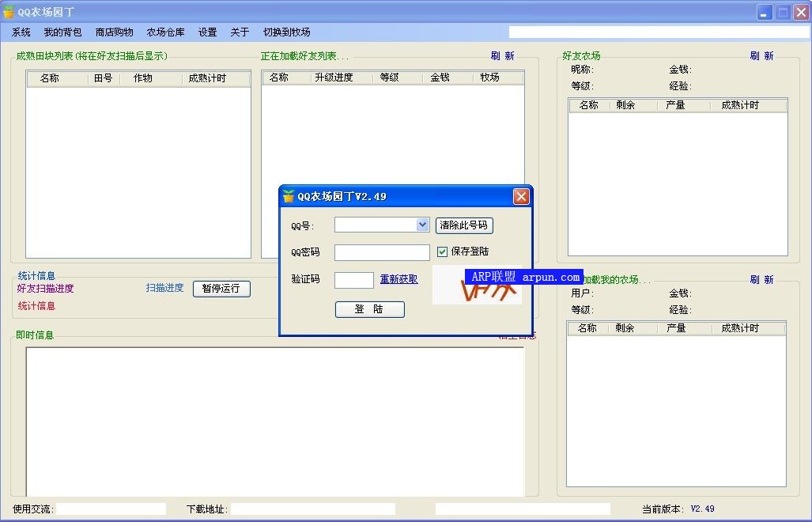
Task: Click the 登 陆 login button
Action: (370, 309)
